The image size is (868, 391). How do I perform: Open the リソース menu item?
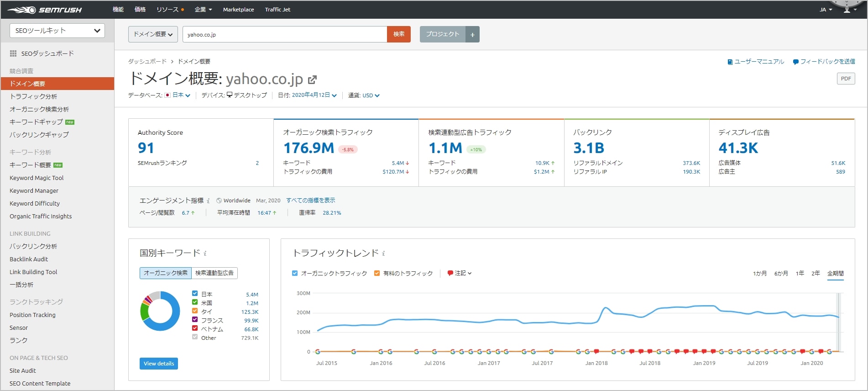(x=167, y=10)
